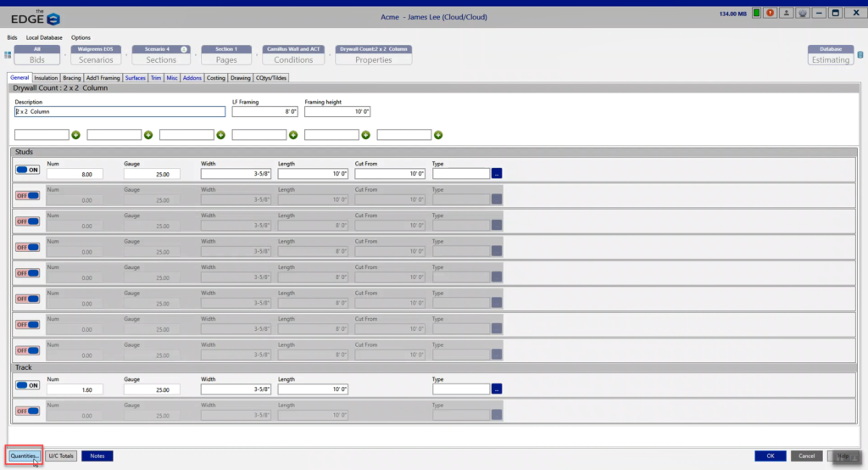The image size is (868, 470).
Task: Click the Quantities button
Action: [x=24, y=456]
